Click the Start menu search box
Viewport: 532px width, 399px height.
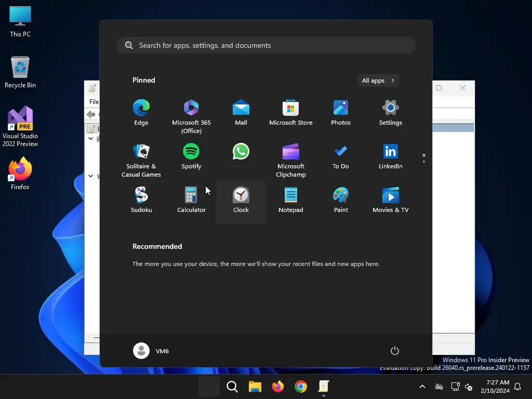click(266, 45)
